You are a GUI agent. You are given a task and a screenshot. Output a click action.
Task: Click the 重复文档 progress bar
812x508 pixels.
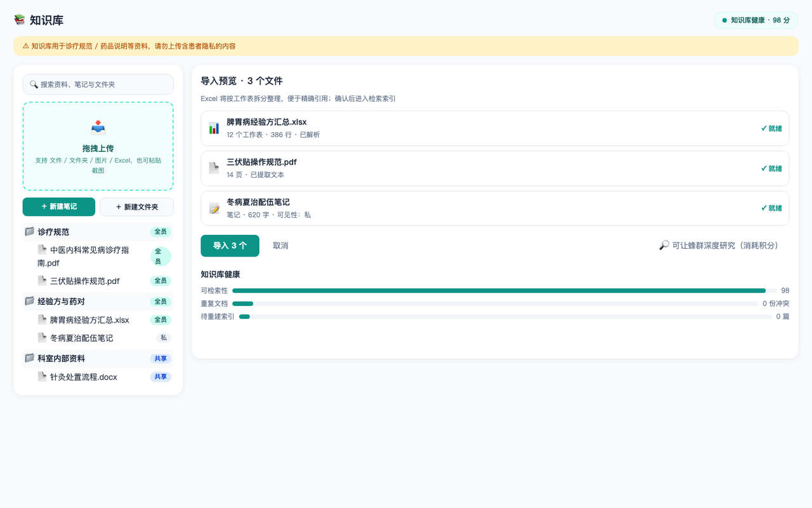[x=495, y=304]
